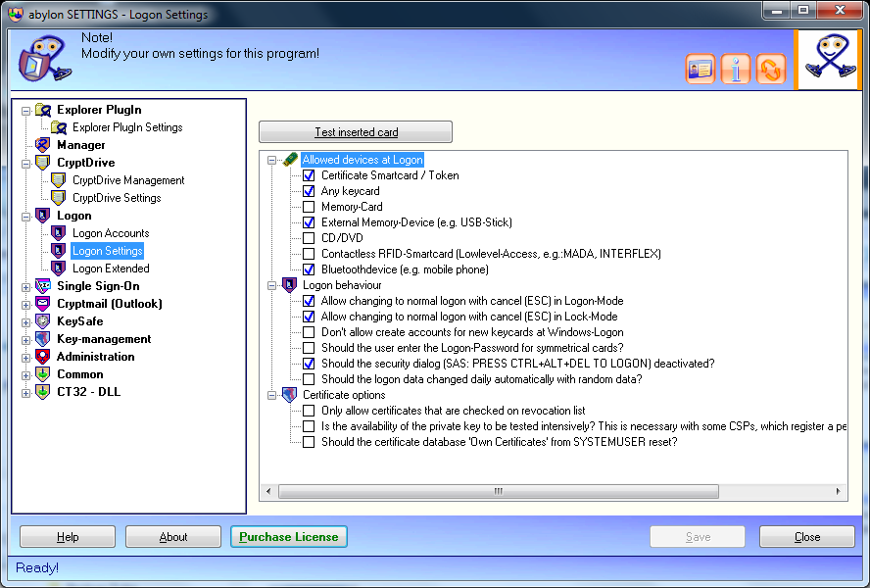
Task: Click the Certificate options icon
Action: click(290, 395)
